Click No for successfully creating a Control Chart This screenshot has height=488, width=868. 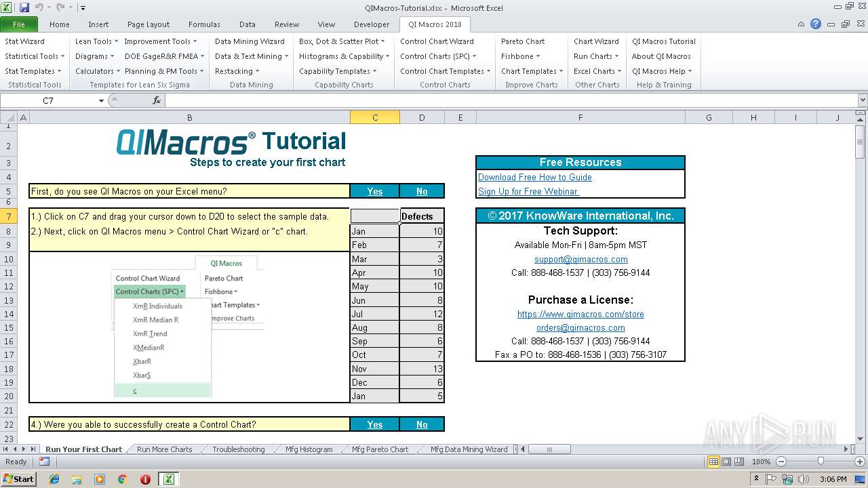coord(422,424)
